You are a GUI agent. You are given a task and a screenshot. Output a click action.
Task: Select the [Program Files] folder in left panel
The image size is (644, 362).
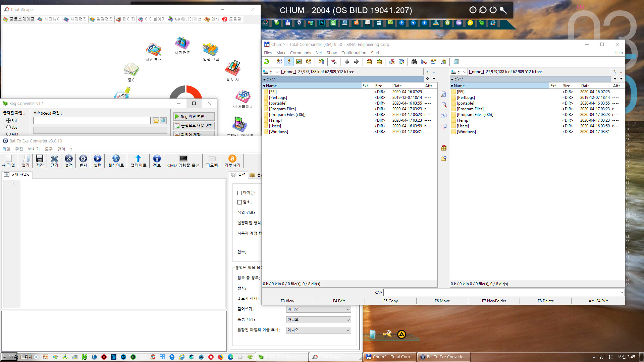(x=282, y=109)
